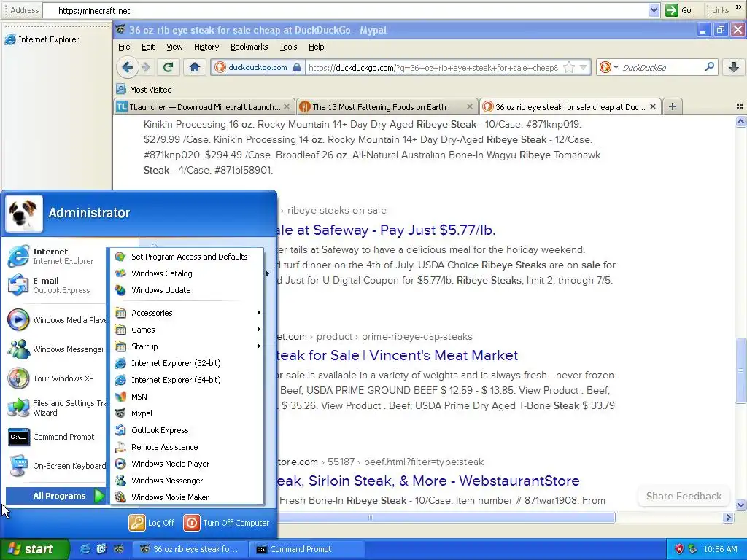
Task: Expand the Startup submenu
Action: 187,346
